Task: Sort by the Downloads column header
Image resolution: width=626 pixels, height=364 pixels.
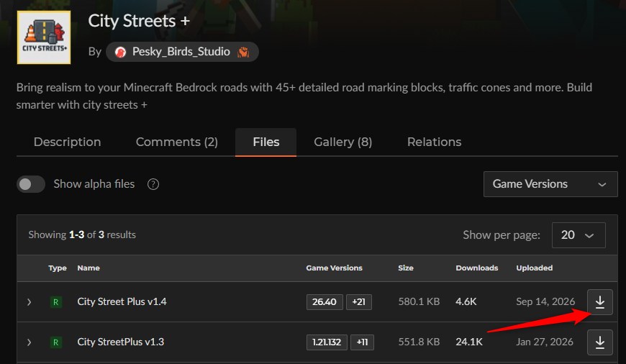Action: point(476,268)
